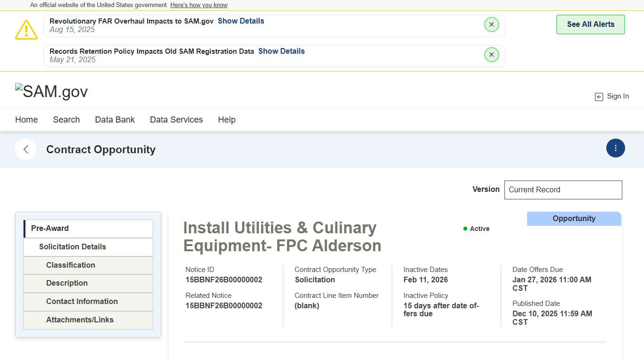
Task: Click the SAM.gov logo
Action: pyautogui.click(x=51, y=91)
